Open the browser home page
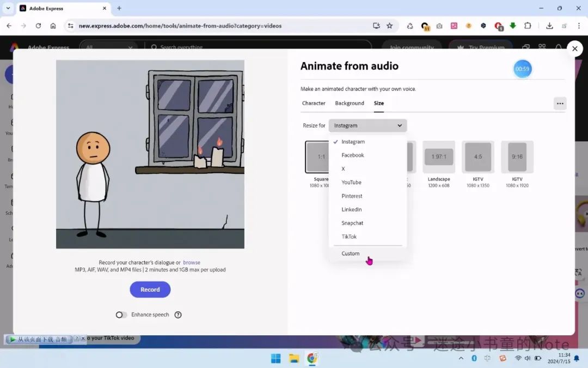Screen dimensions: 588x368 (53, 26)
